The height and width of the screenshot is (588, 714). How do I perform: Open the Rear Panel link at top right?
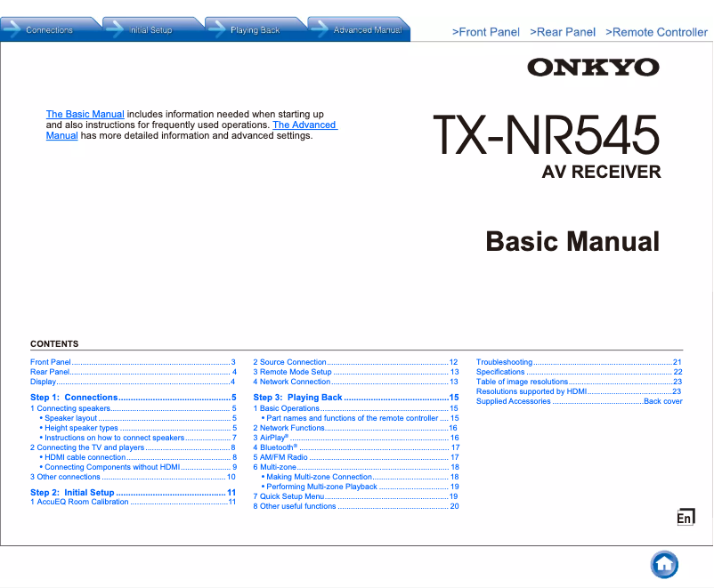563,32
